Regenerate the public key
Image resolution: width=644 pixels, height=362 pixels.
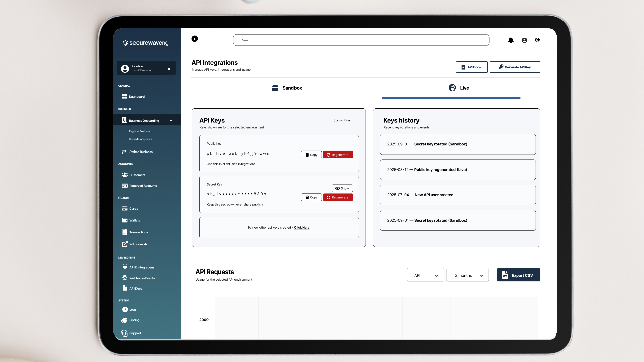tap(338, 155)
